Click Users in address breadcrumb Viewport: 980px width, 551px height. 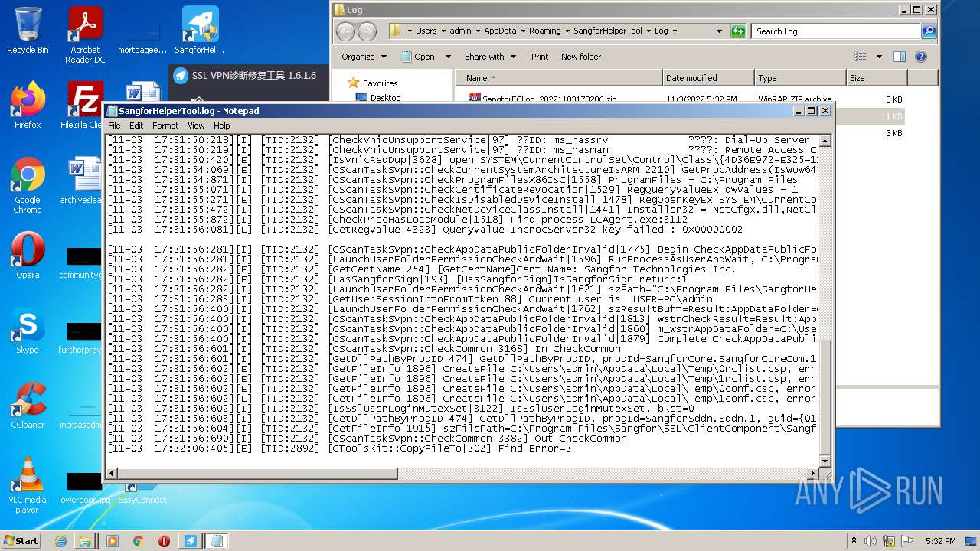click(426, 31)
